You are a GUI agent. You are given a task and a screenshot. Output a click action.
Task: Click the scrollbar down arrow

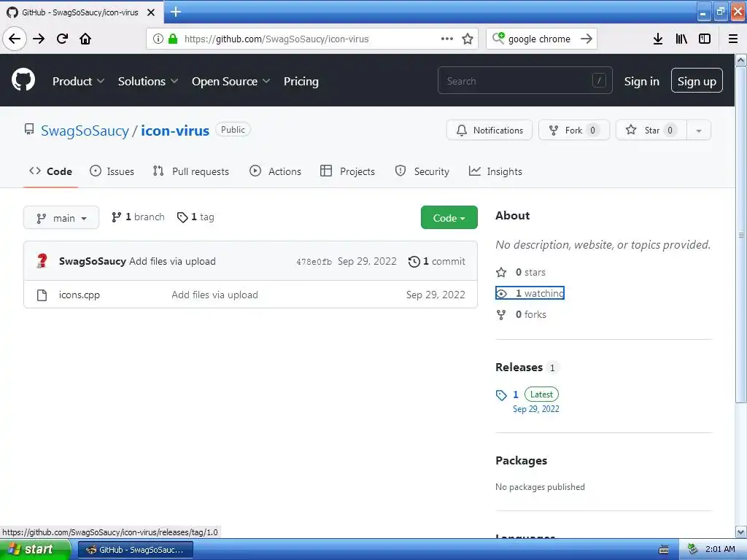(x=741, y=532)
